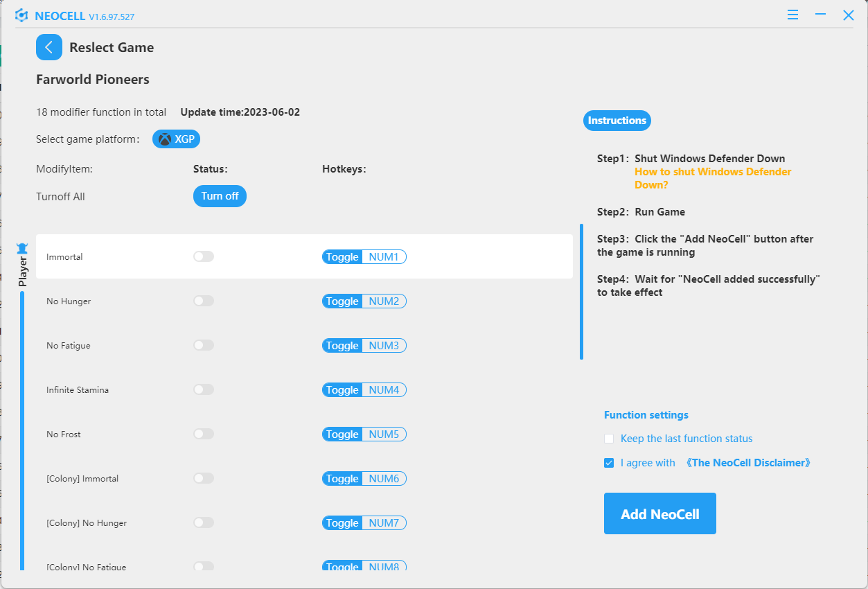Image resolution: width=868 pixels, height=589 pixels.
Task: Uncheck the I agree with checkbox
Action: click(x=609, y=463)
